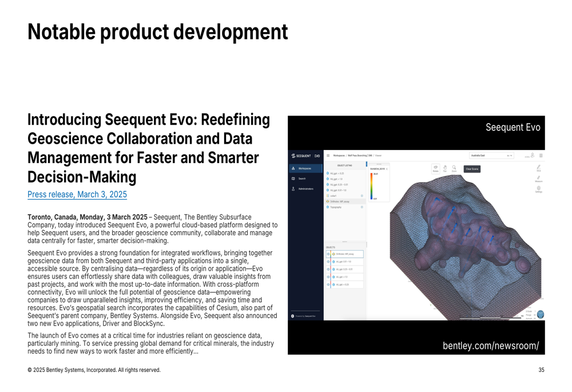Select the Measure tool
This screenshot has width=572, height=392.
539,179
